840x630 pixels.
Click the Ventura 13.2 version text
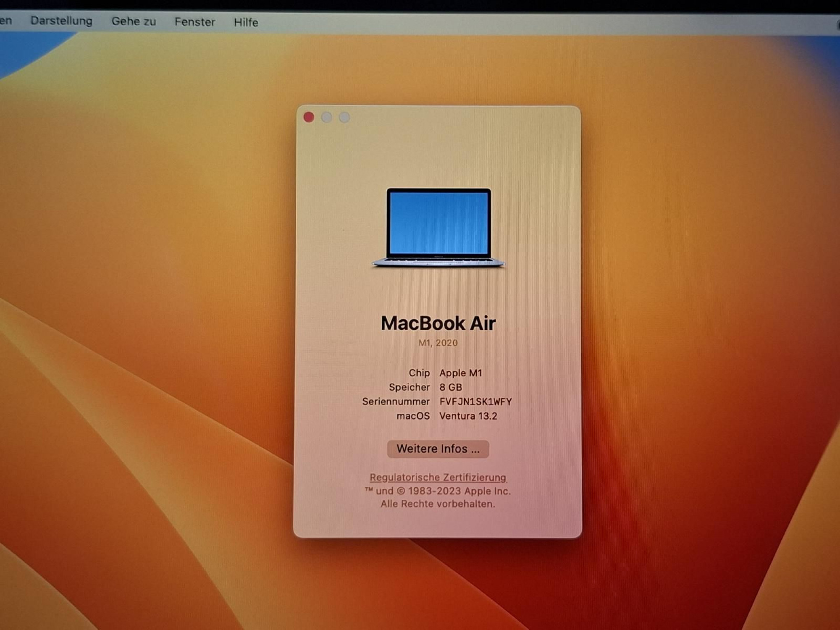click(x=468, y=416)
